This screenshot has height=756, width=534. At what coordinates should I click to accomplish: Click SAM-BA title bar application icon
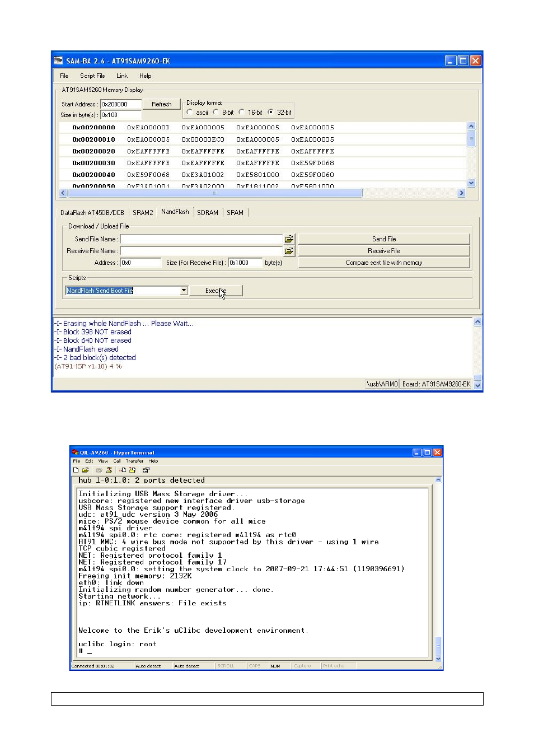tap(58, 60)
